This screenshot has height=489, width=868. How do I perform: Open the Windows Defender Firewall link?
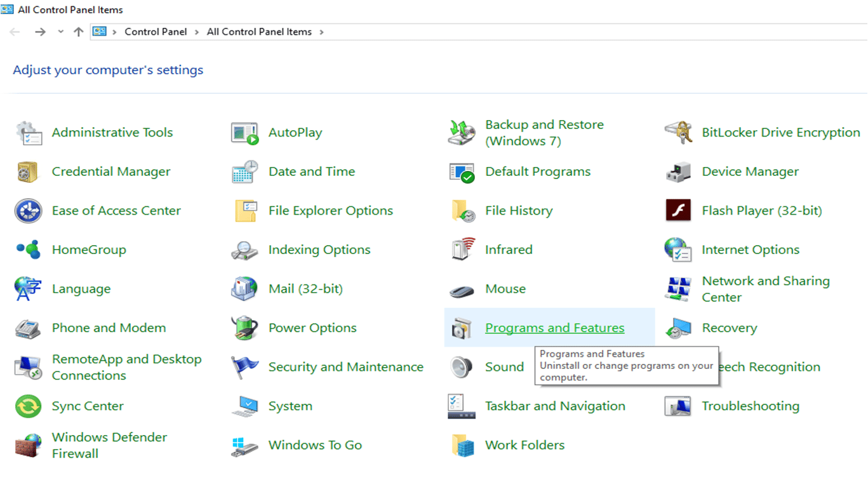pos(109,445)
